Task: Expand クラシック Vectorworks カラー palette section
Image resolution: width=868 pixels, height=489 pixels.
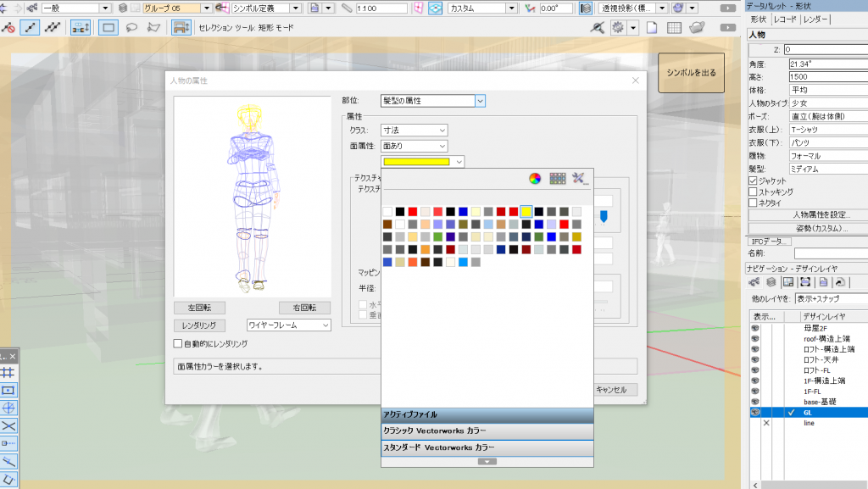Action: coord(487,431)
